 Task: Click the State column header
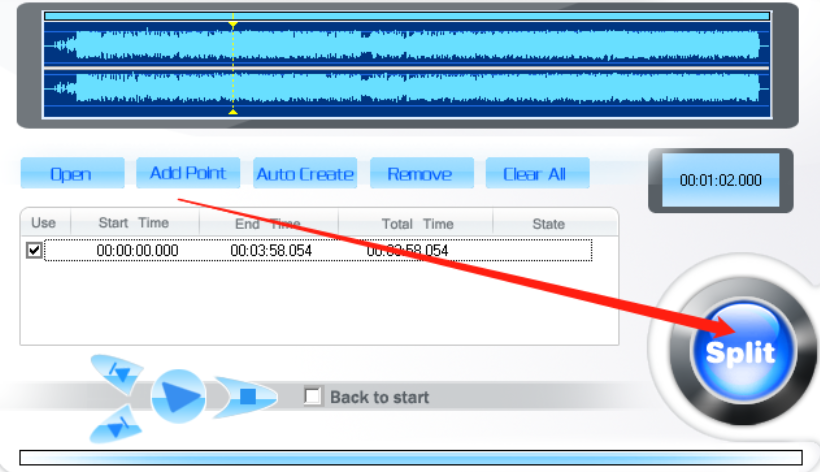tap(549, 224)
